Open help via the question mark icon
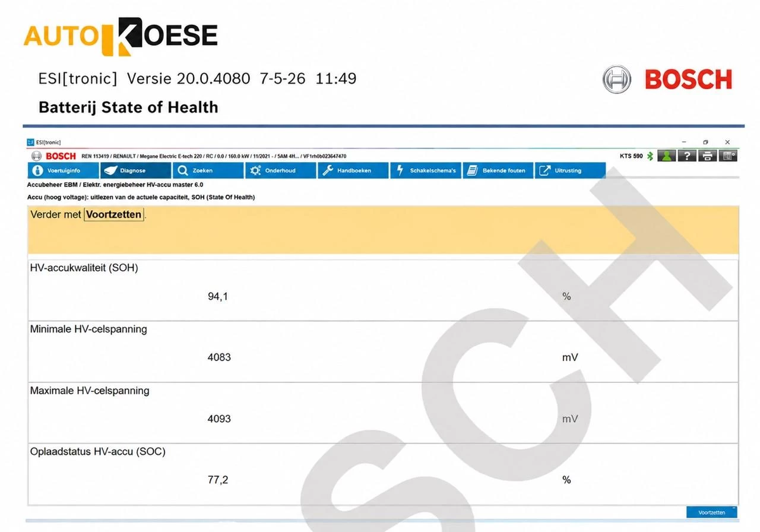This screenshot has height=532, width=760. (x=687, y=156)
